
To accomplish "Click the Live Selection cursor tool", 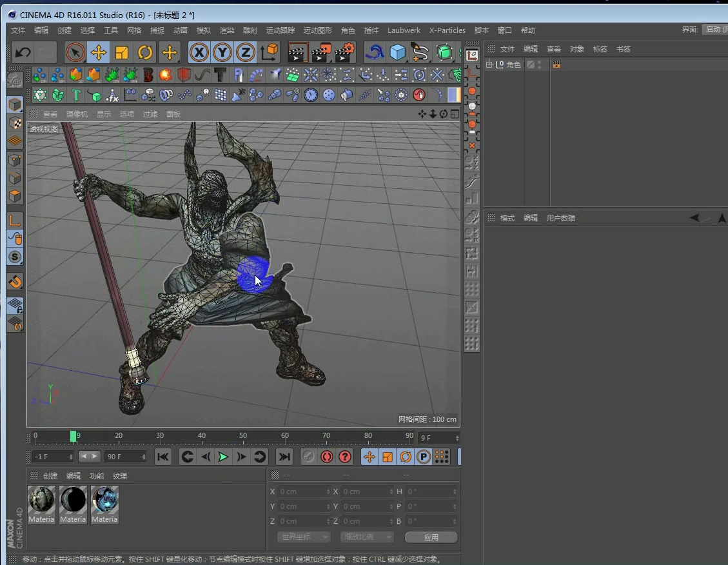I will (x=75, y=52).
